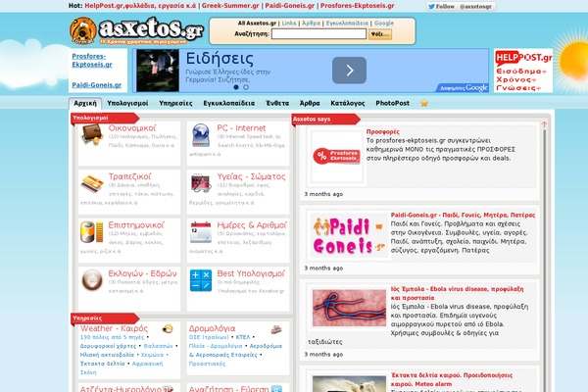
Task: Open the HelpPost.gr hot link
Action: click(140, 6)
